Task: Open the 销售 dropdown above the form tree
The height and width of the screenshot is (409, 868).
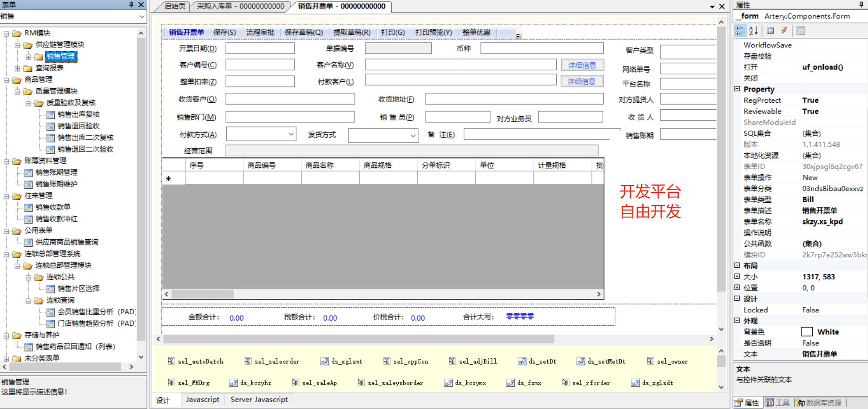Action: tap(142, 16)
